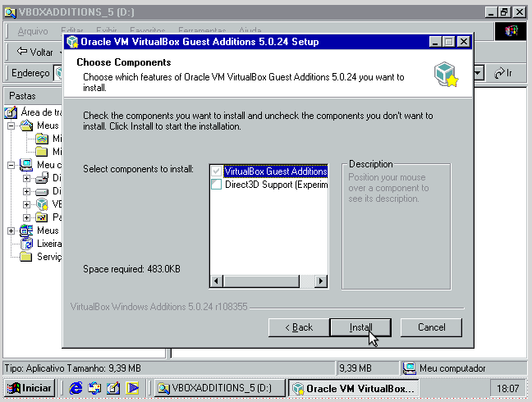Click the Meu computador status bar icon
Image resolution: width=532 pixels, height=402 pixels.
(410, 368)
